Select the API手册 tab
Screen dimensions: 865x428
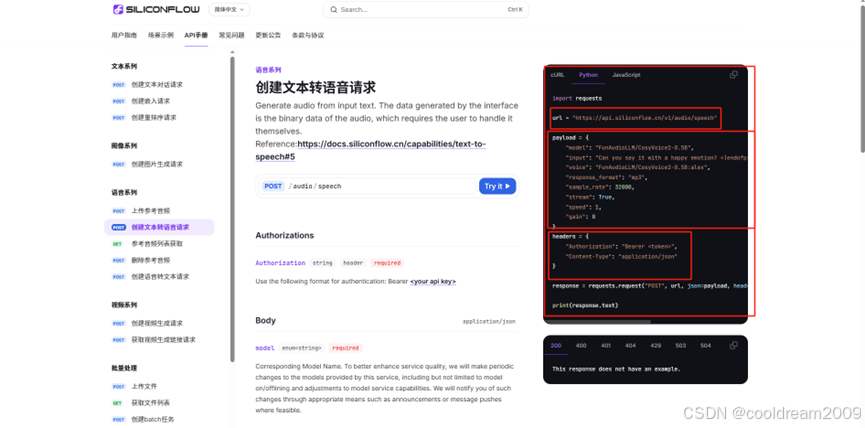tap(196, 35)
